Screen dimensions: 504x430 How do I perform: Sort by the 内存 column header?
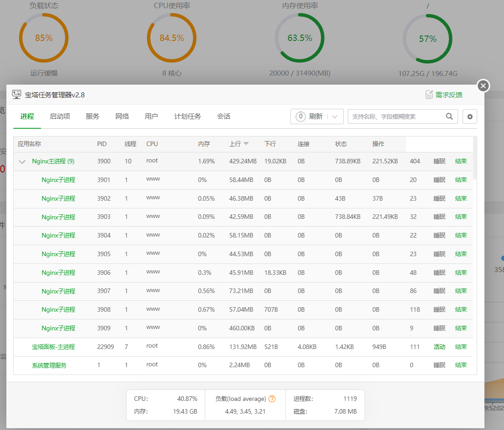tap(204, 144)
